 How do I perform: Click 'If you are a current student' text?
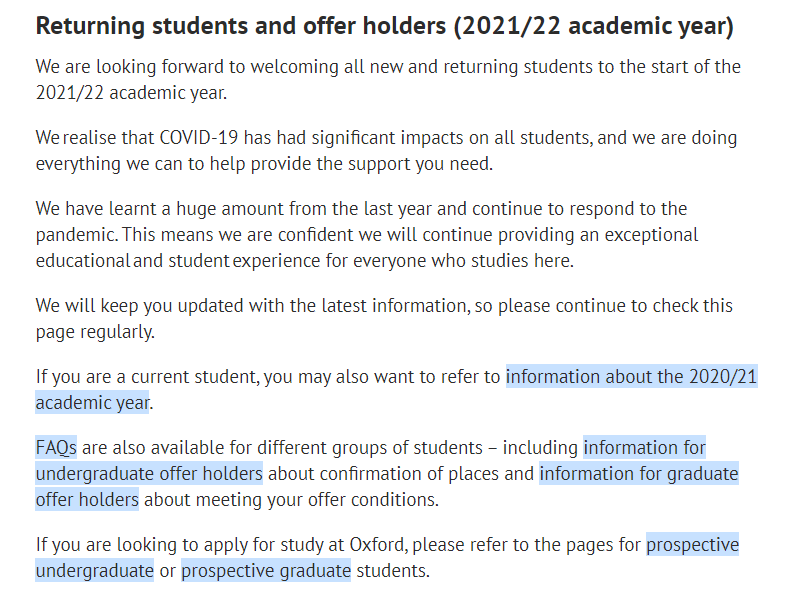tap(148, 377)
